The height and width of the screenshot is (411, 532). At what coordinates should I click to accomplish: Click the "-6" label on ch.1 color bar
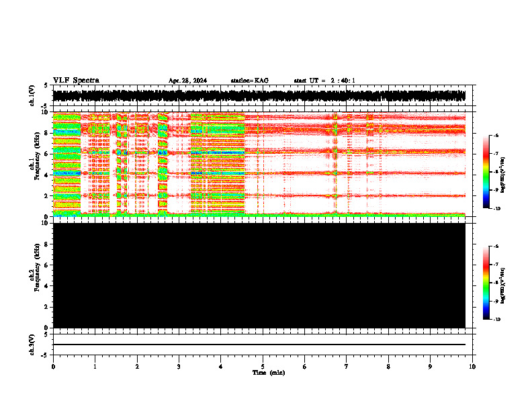click(496, 135)
